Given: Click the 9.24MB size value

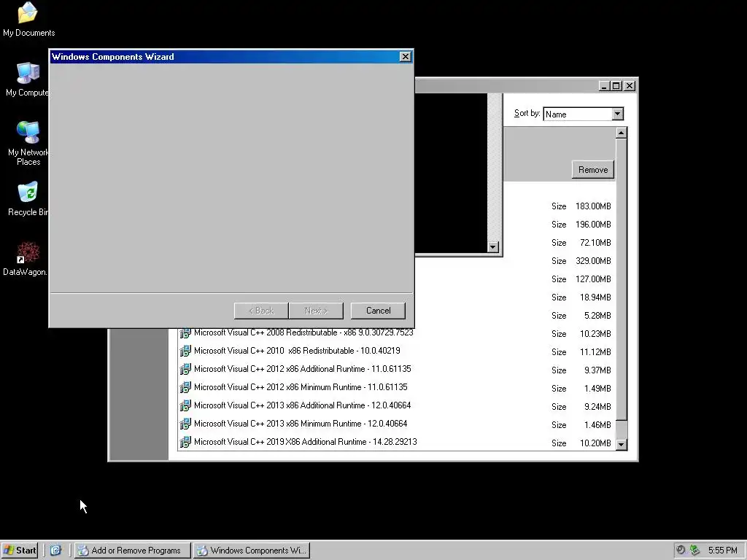Looking at the screenshot, I should coord(597,407).
